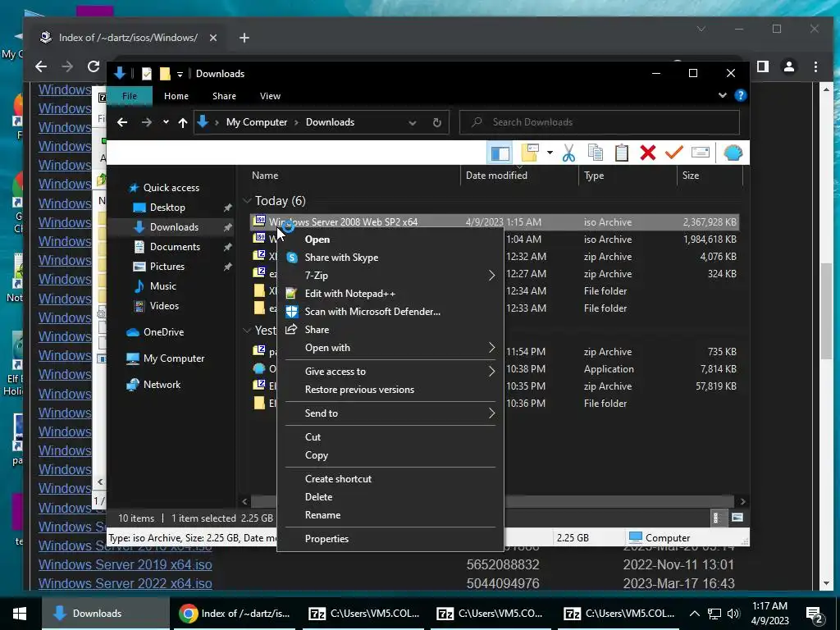Open new tab in Chrome
The image size is (840, 630).
click(244, 38)
